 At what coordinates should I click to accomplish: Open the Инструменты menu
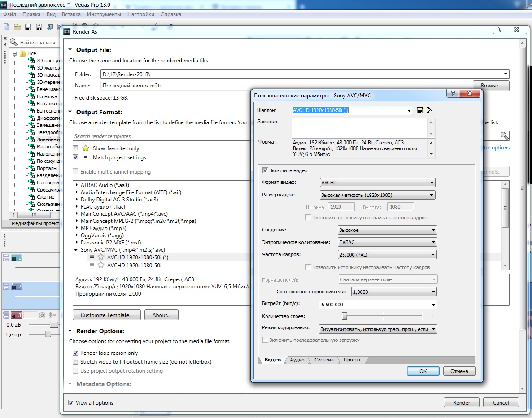(x=105, y=14)
